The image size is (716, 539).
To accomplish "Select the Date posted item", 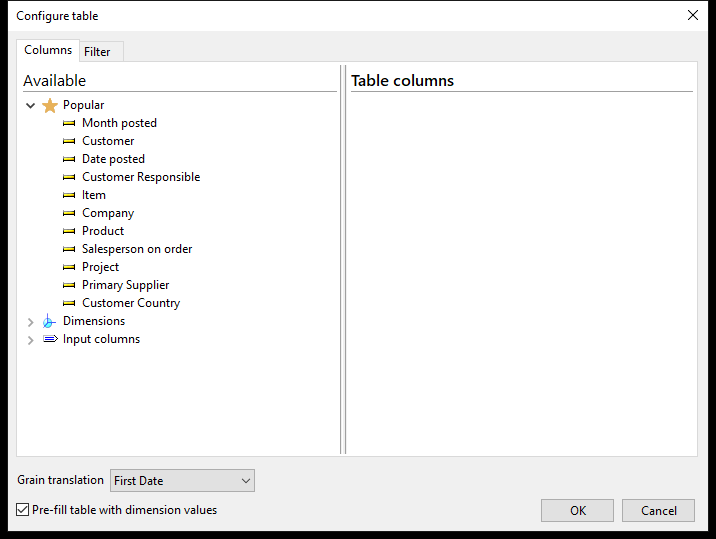I will coord(113,159).
